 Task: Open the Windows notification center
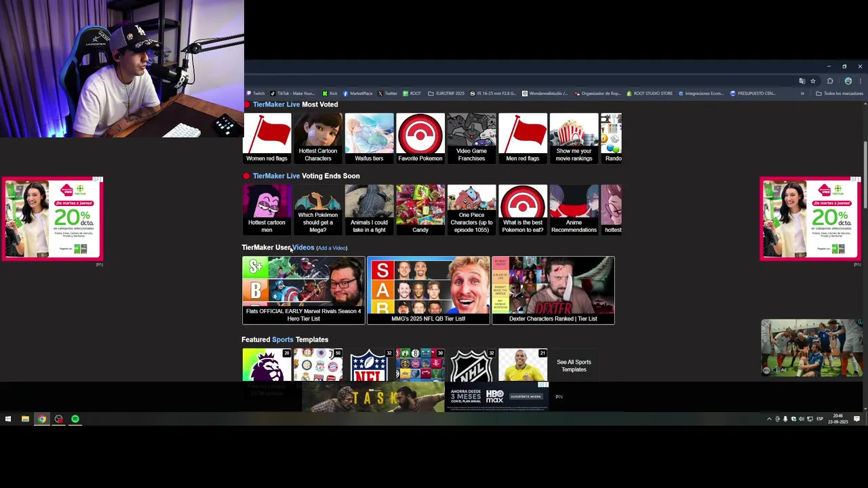(857, 419)
